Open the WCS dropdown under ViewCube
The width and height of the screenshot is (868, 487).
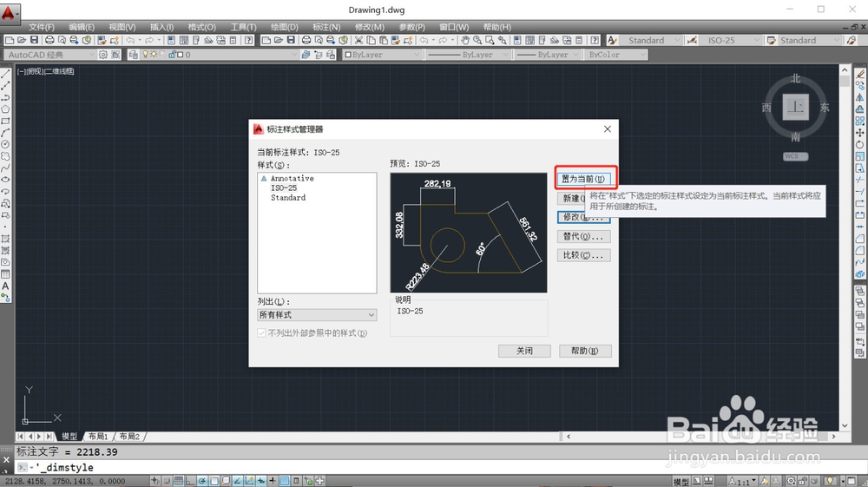[x=795, y=156]
